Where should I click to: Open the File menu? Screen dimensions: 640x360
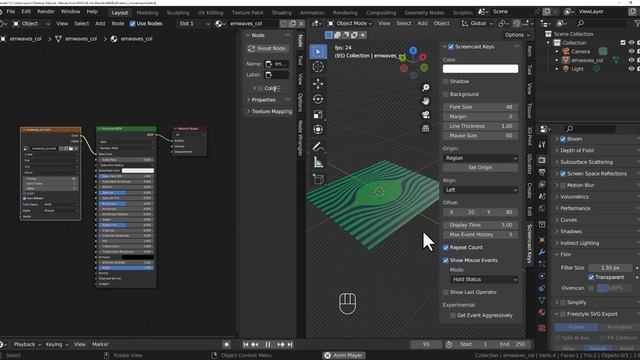pos(11,11)
